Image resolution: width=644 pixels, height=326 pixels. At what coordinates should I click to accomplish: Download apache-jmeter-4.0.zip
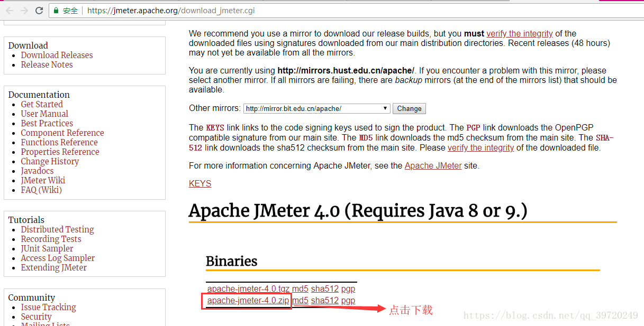[248, 301]
